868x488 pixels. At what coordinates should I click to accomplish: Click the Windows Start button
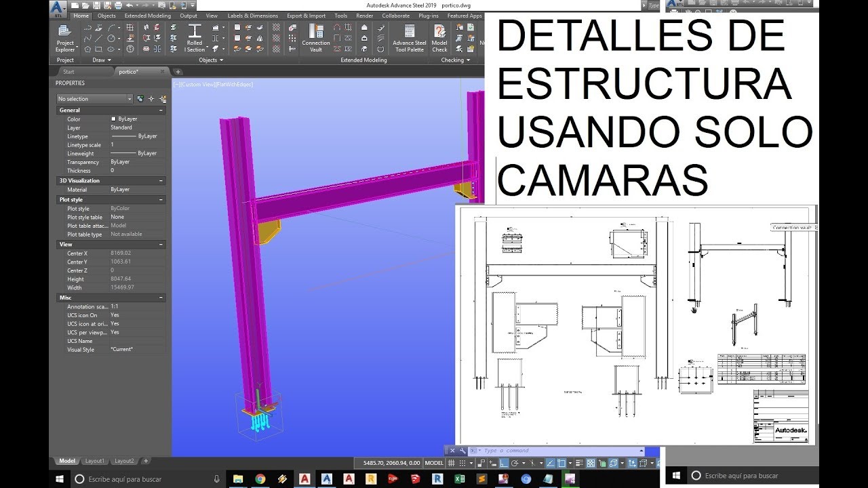(x=60, y=479)
